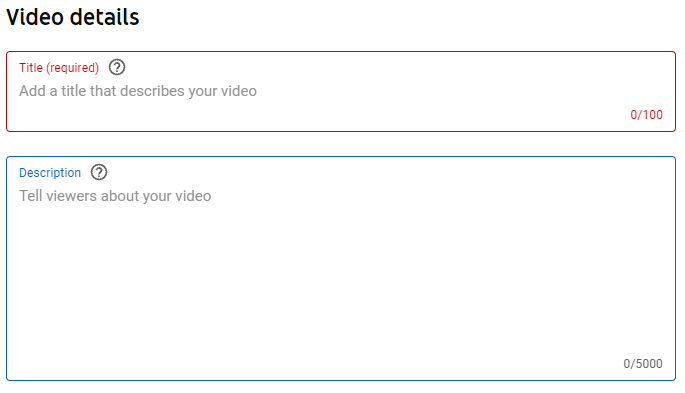Show title help via circled question mark
685x393 pixels.
coord(117,67)
